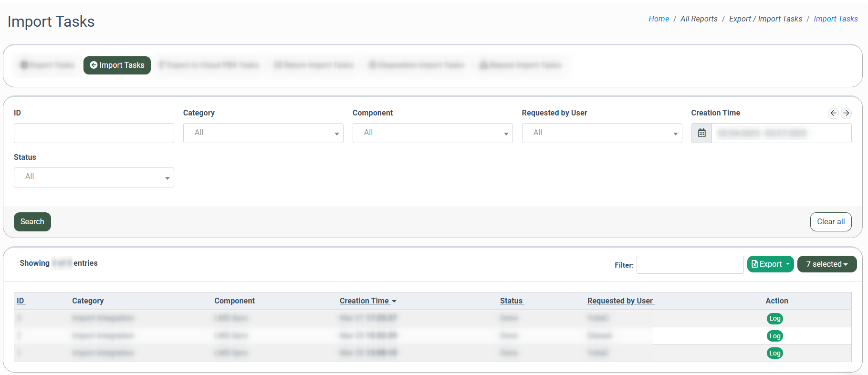
Task: Navigate to Home via breadcrumb
Action: pos(659,19)
